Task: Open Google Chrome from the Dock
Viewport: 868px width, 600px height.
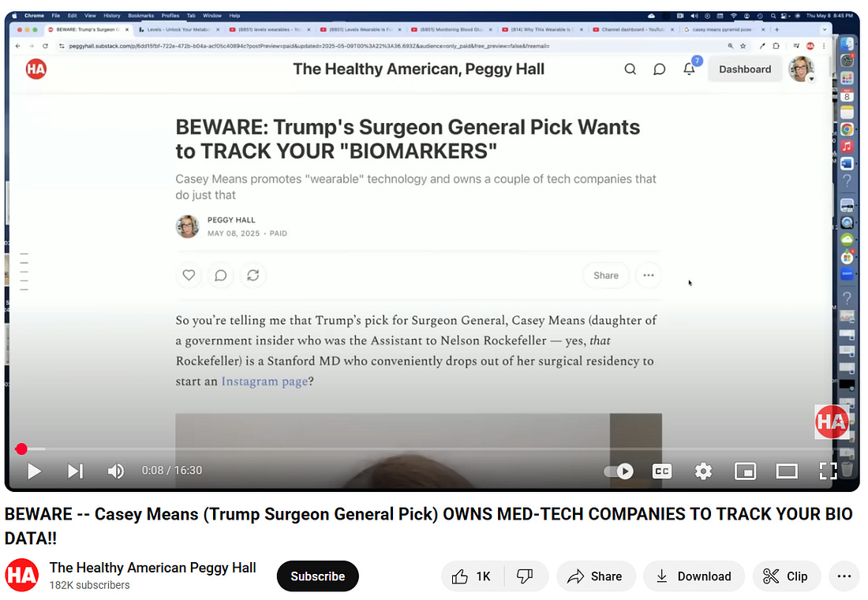Action: pos(847,129)
